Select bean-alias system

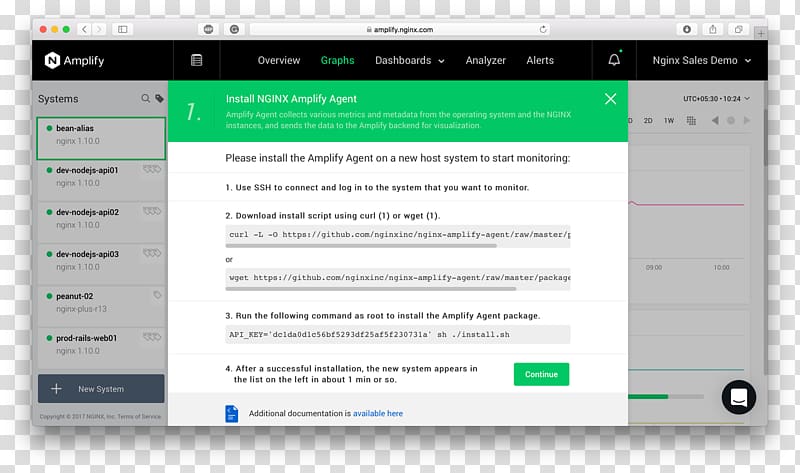[101, 138]
